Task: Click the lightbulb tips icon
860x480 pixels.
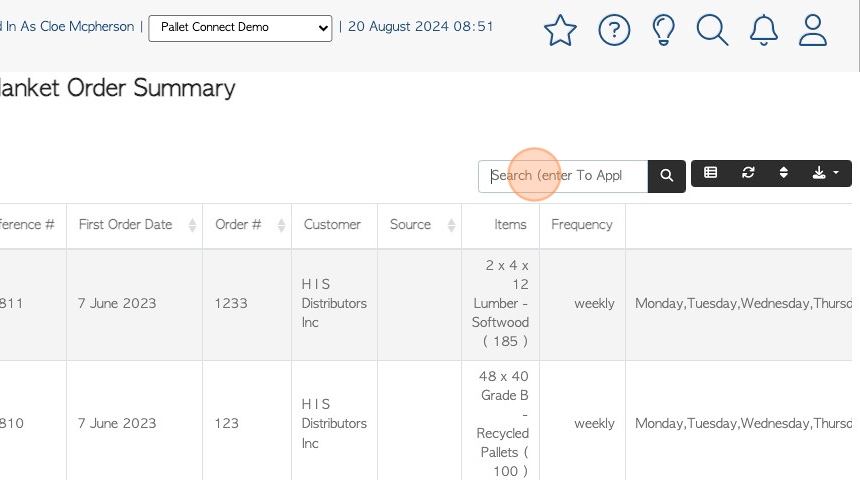Action: (663, 30)
